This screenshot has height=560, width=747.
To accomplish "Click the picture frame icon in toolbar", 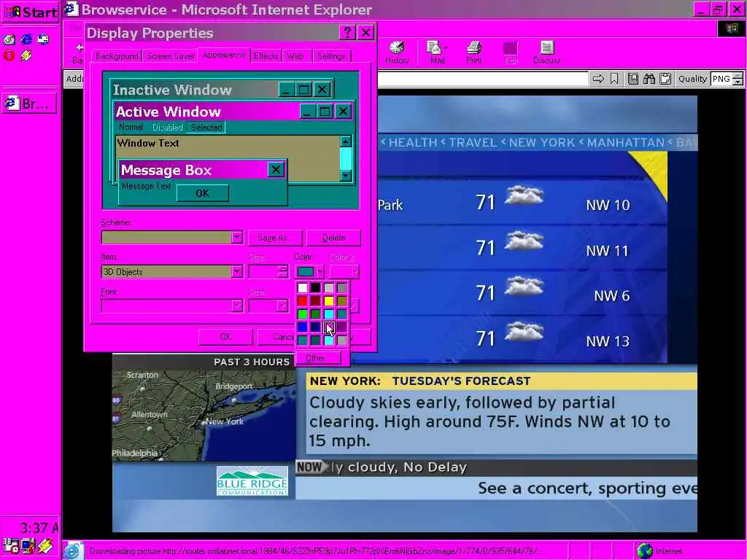I will pos(633,79).
